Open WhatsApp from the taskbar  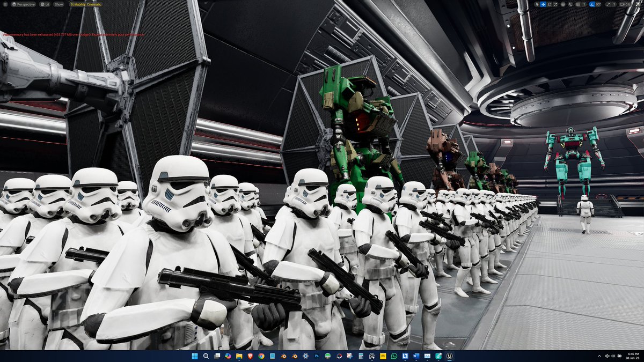coord(394,356)
